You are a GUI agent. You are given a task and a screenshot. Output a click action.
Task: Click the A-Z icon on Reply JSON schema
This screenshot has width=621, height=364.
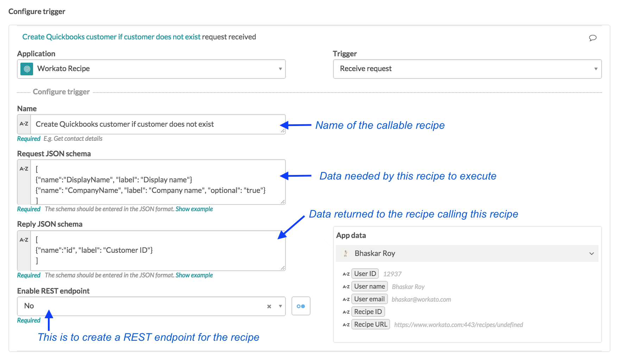[x=23, y=239]
